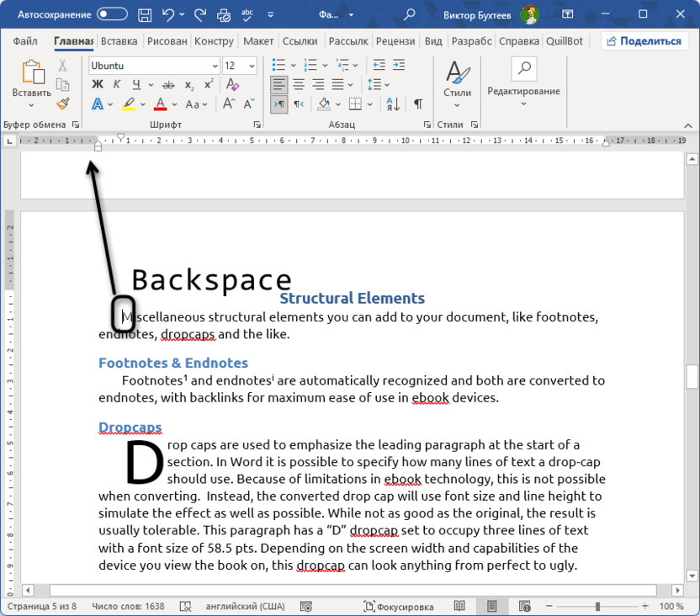The height and width of the screenshot is (616, 700).
Task: Switch to Read Mode view in status bar
Action: tap(459, 606)
